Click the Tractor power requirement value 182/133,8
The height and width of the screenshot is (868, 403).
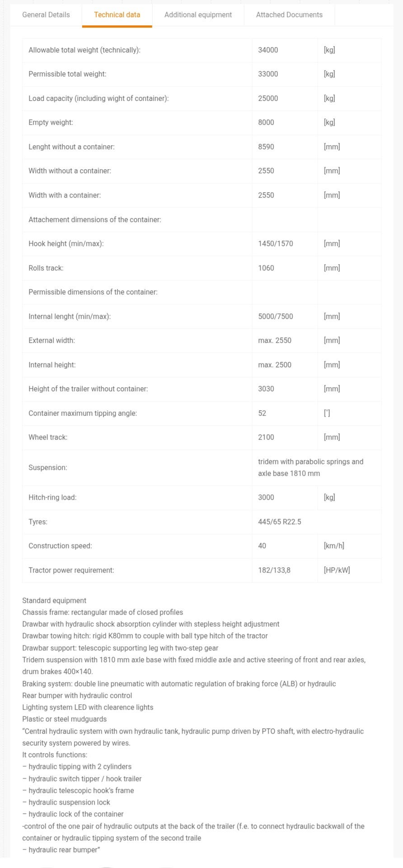click(274, 570)
